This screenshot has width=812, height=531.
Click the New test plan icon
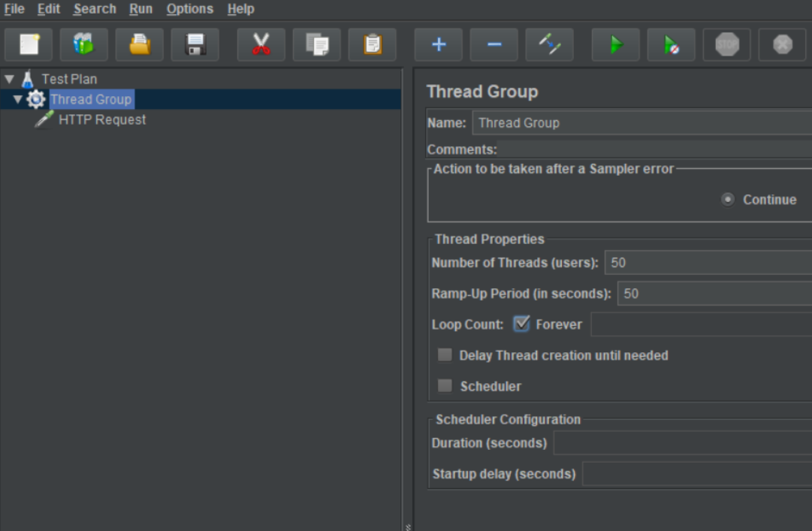click(29, 45)
